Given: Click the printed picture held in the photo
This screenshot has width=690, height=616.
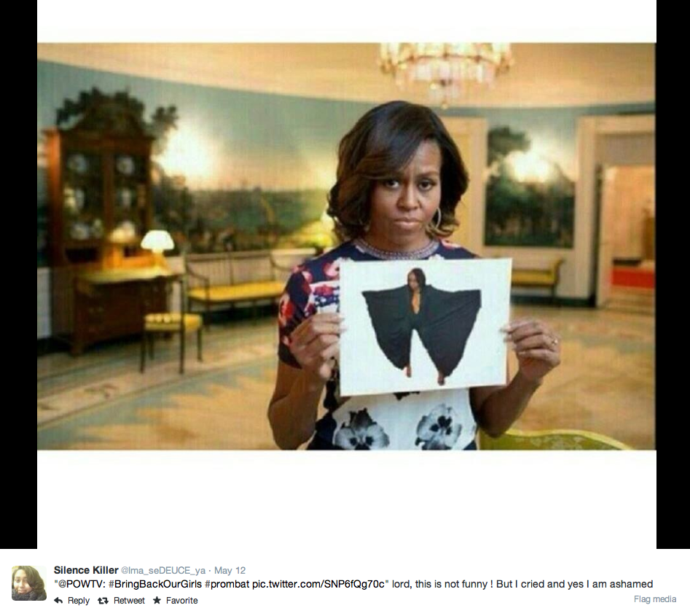Looking at the screenshot, I should point(425,327).
